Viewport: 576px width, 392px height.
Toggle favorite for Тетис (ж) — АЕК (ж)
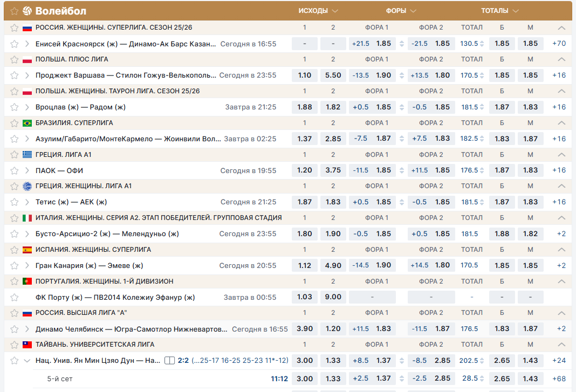tap(15, 202)
